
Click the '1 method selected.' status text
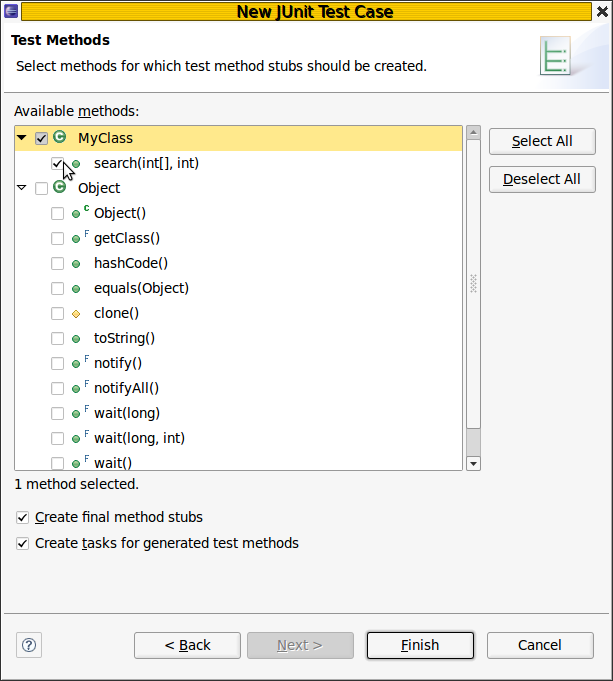[76, 484]
